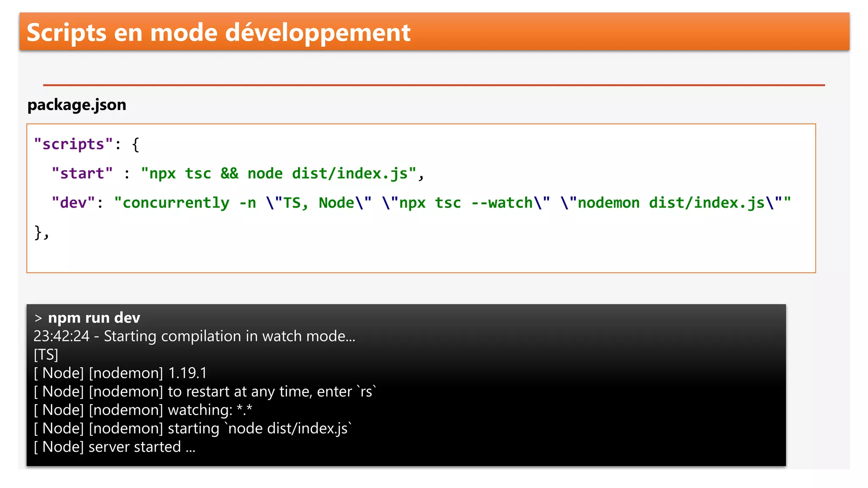Click the "[nodemon] watching: *.*" line
The height and width of the screenshot is (488, 868).
(x=143, y=410)
